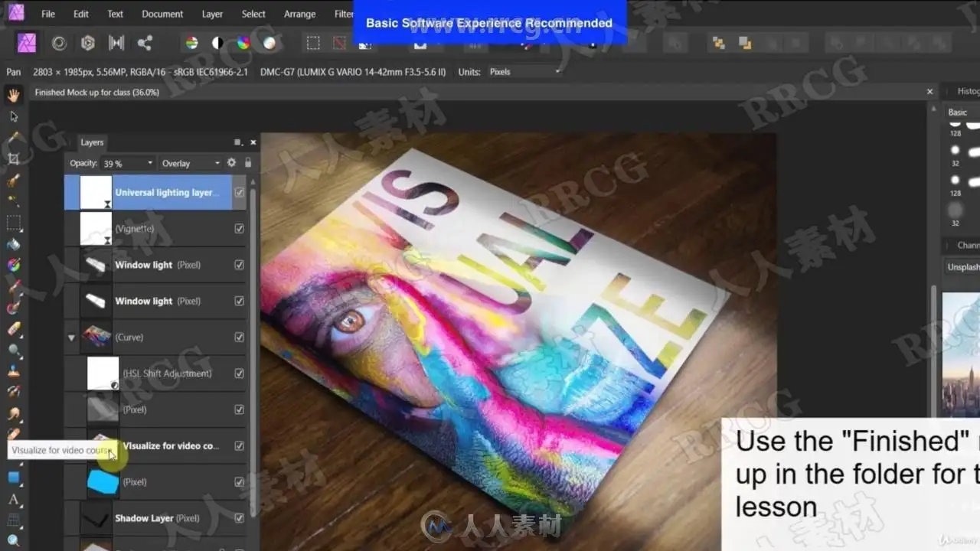Select the Erase Brush tool
This screenshot has width=980, height=551.
click(x=13, y=329)
